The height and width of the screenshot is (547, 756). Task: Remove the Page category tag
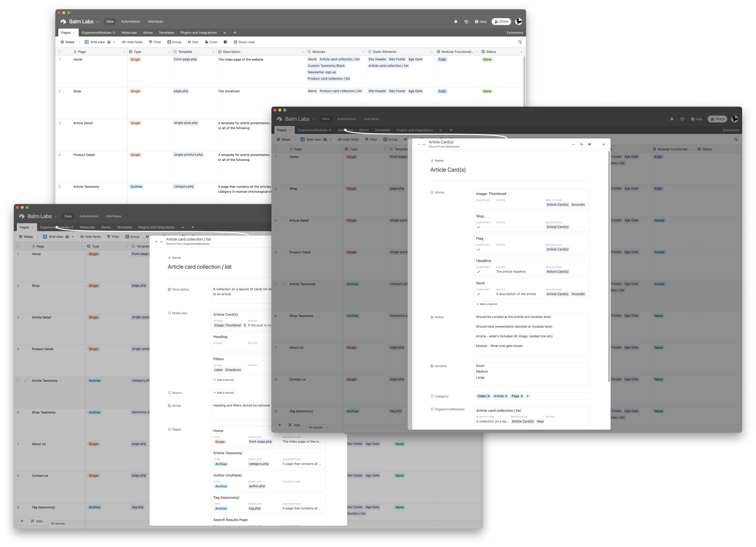coord(522,396)
